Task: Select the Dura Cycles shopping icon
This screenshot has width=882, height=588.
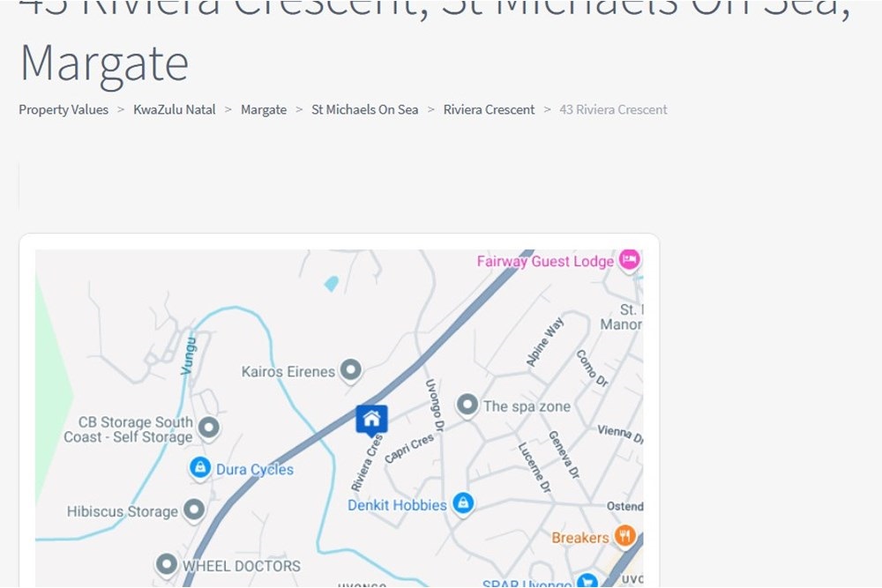Action: point(199,468)
